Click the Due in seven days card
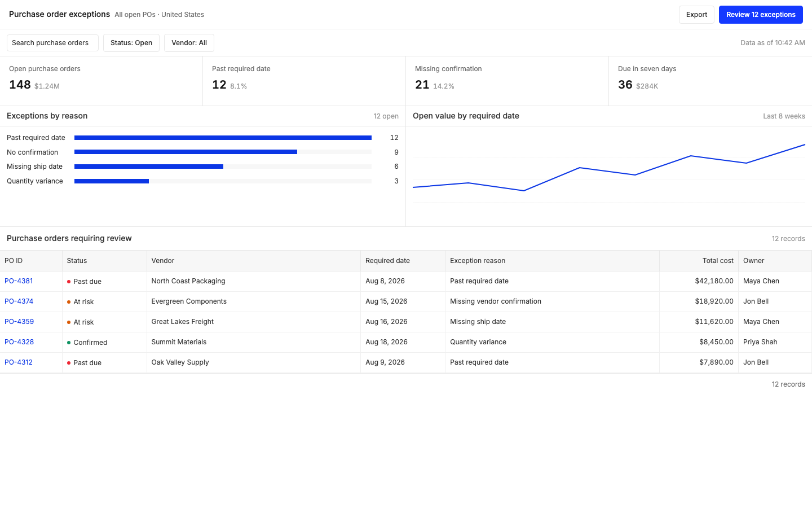 [710, 81]
